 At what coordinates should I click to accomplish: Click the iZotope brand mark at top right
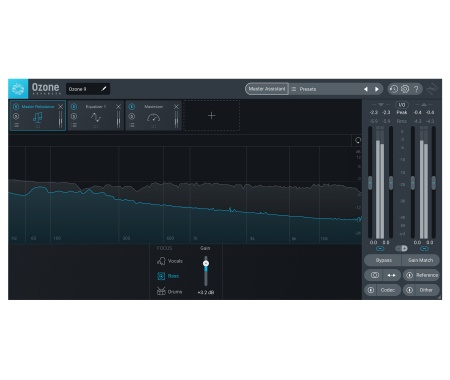coord(432,89)
